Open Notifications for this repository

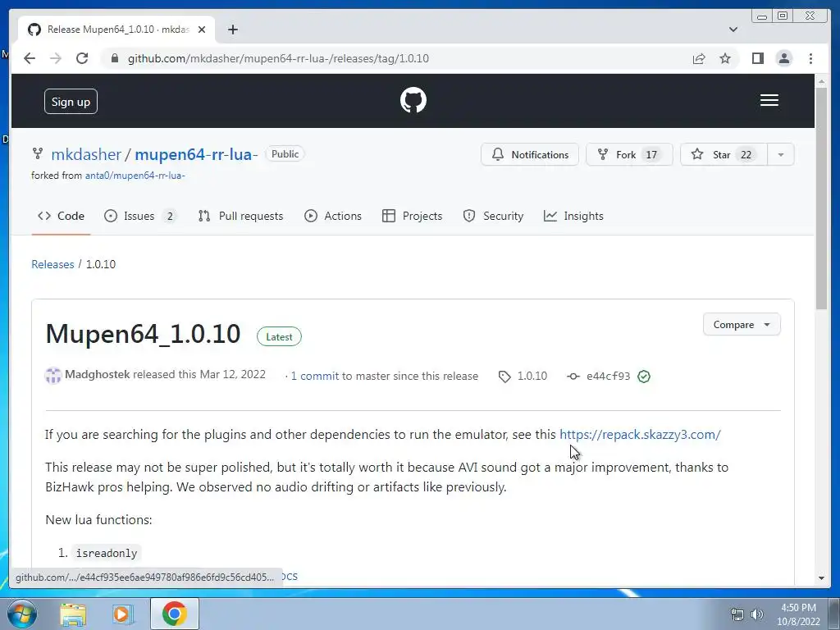coord(530,154)
